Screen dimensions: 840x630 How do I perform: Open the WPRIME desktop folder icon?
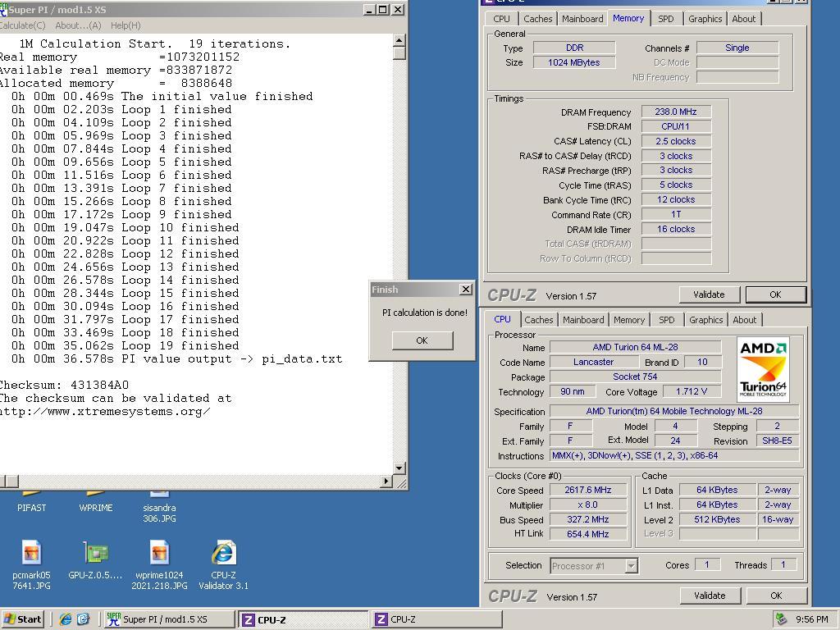point(95,501)
